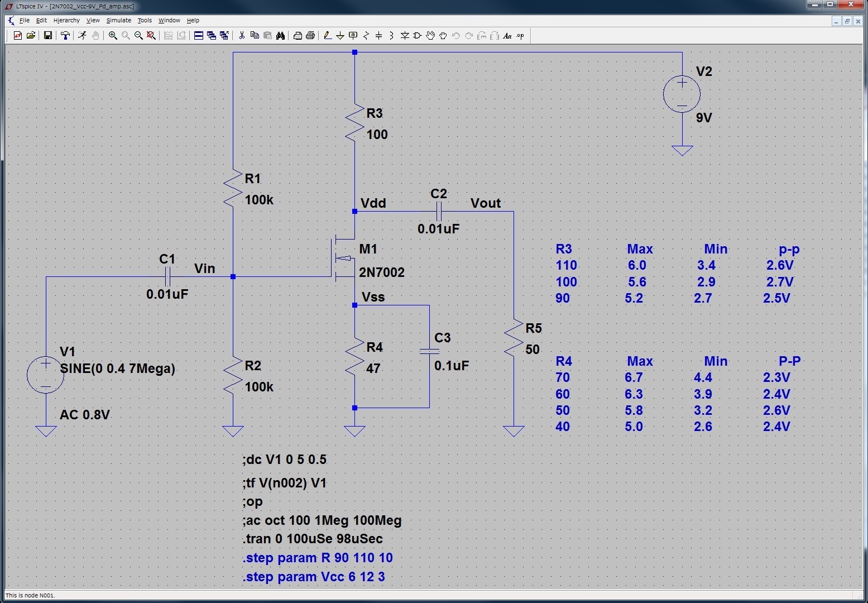
Task: Open the Simulate menu
Action: pos(119,20)
